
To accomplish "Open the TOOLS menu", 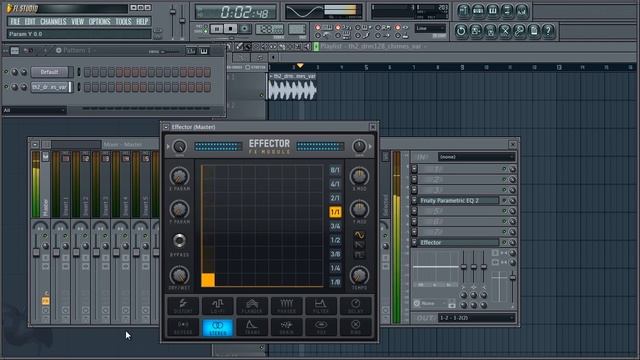I will (123, 21).
